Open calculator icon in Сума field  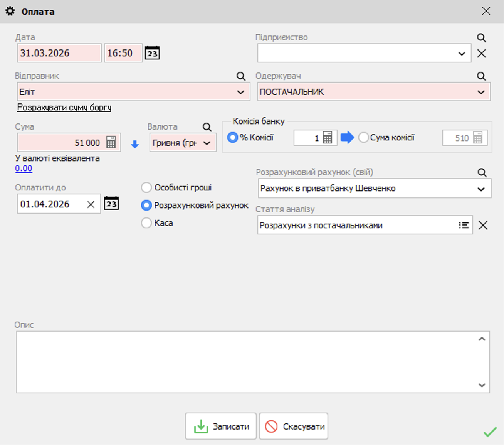pyautogui.click(x=111, y=142)
